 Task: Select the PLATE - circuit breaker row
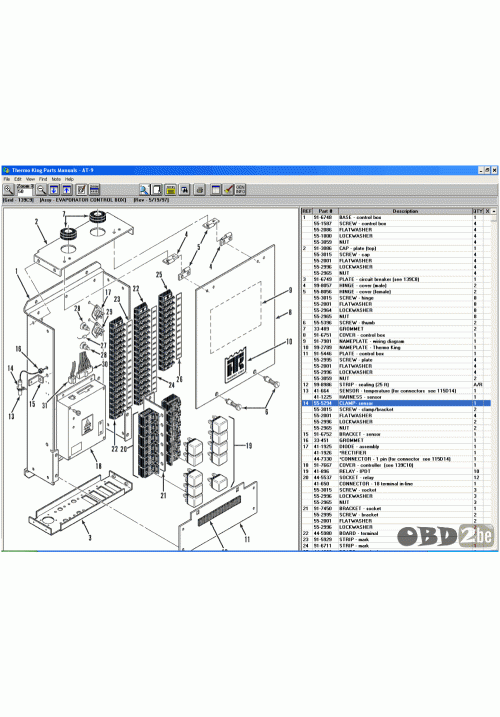(396, 279)
